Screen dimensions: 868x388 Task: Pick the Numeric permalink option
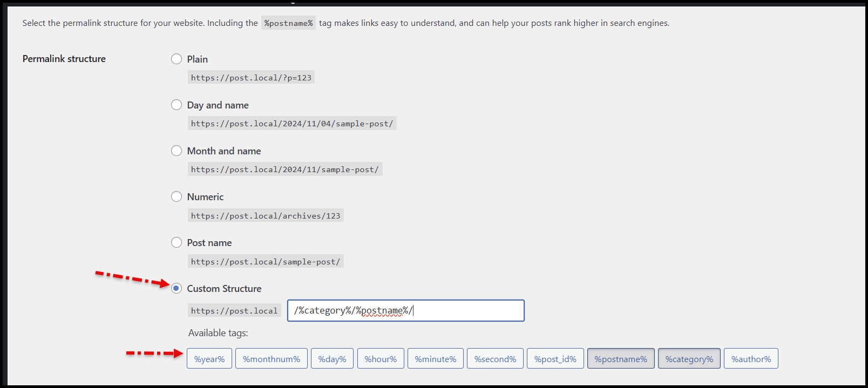point(177,196)
